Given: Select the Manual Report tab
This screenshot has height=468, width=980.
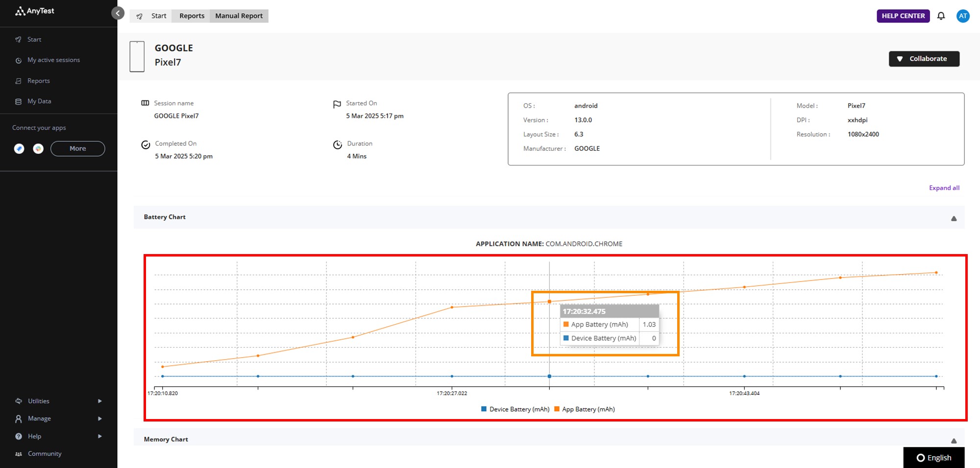Looking at the screenshot, I should point(239,16).
